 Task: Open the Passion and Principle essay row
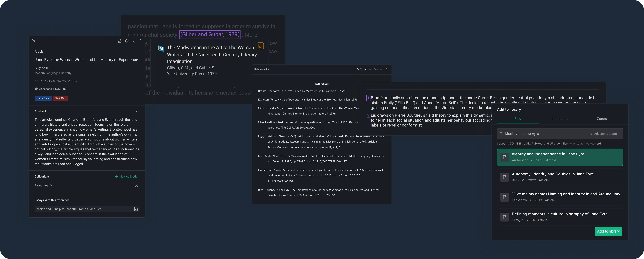[87, 209]
